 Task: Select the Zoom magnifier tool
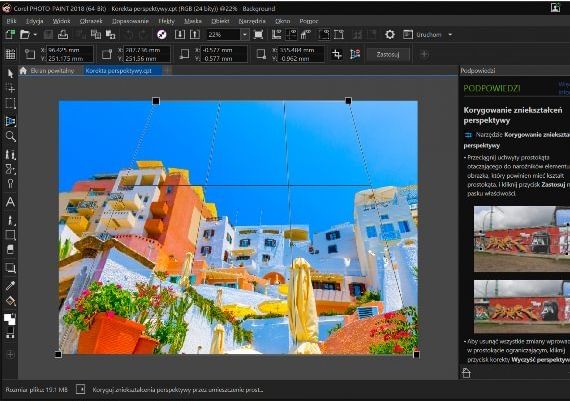click(10, 137)
